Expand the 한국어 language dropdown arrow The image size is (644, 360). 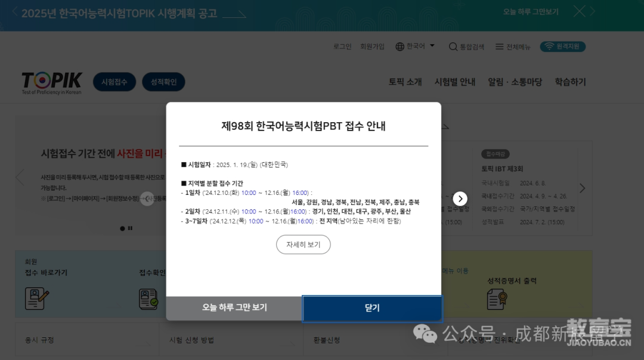[432, 45]
